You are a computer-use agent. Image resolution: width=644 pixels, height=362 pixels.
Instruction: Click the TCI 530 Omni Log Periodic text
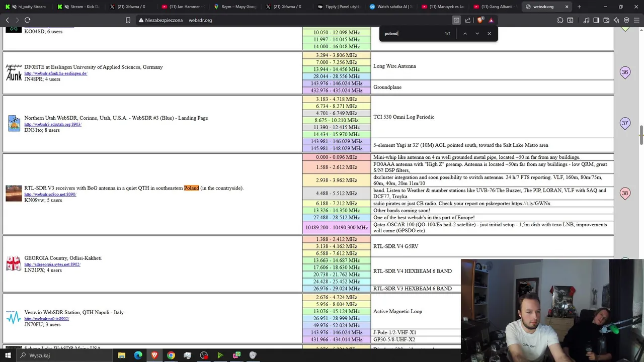coord(404,117)
